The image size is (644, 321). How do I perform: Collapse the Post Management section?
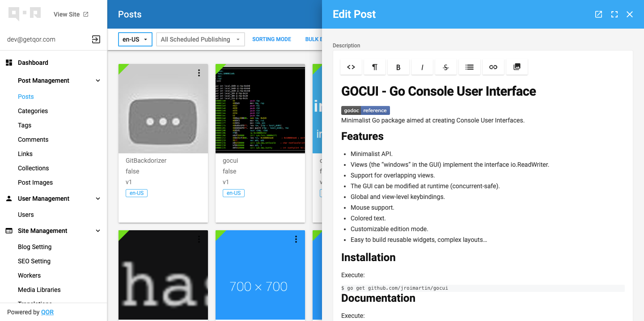(98, 80)
